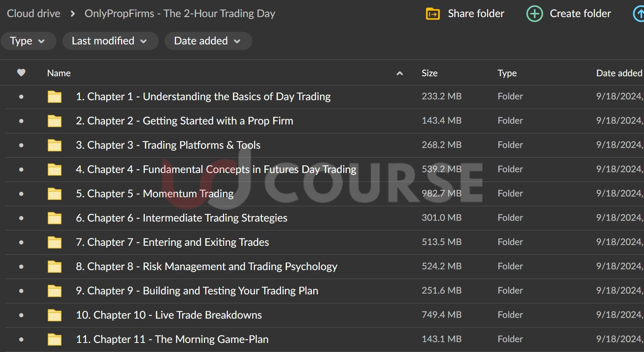Sort by the Type column header

point(507,73)
